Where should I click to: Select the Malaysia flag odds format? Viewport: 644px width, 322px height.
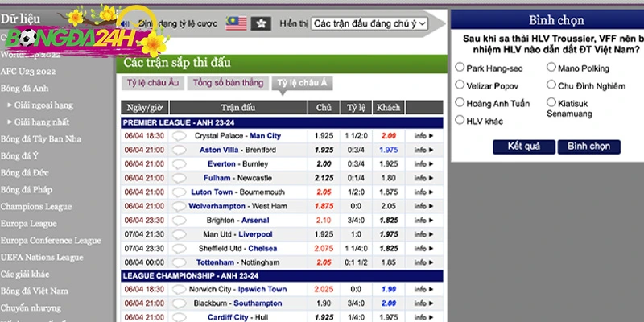click(x=236, y=23)
